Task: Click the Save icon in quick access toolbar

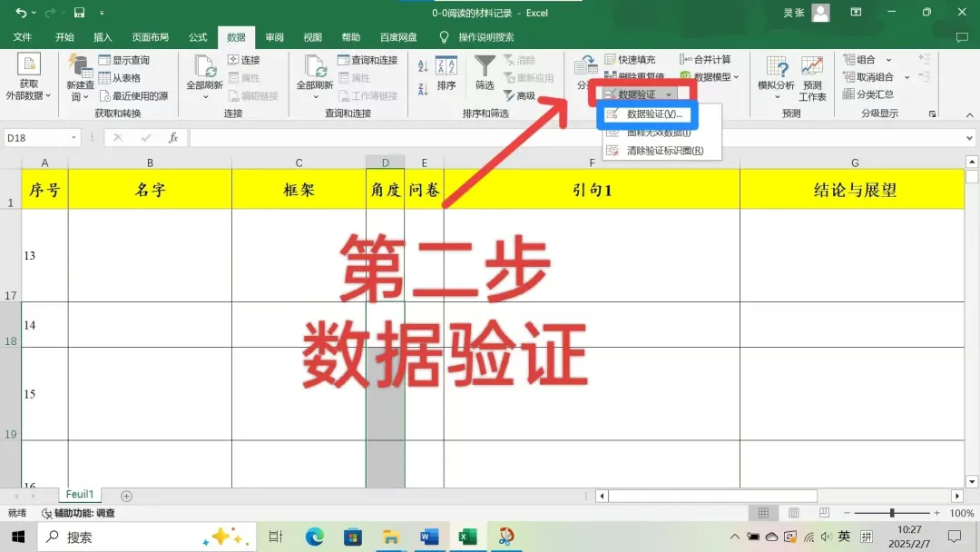Action: click(x=79, y=13)
